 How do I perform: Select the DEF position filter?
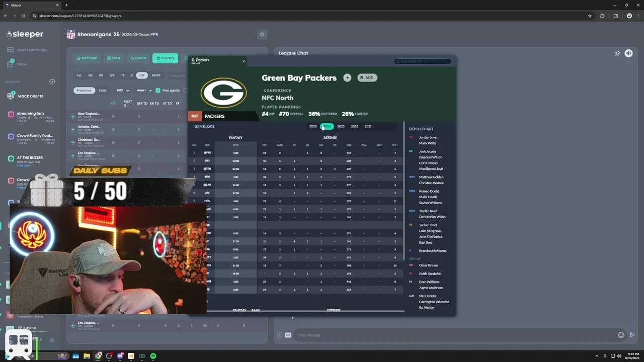pos(142,75)
